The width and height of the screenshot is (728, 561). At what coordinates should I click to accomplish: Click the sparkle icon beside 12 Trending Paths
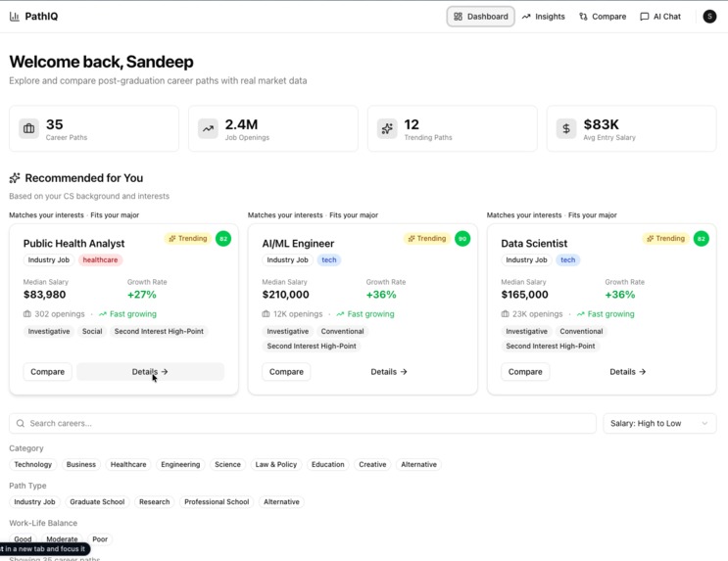[387, 128]
